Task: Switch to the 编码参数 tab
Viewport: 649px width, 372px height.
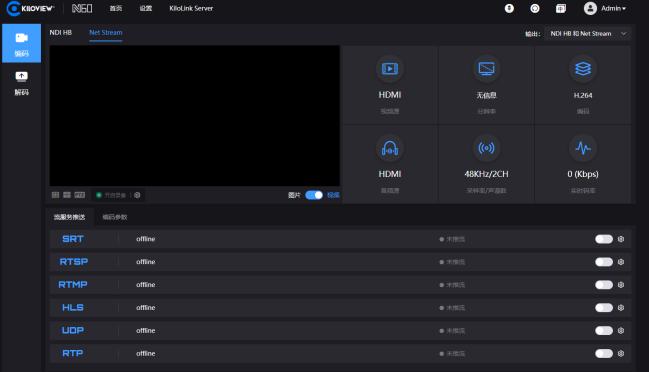Action: click(x=115, y=217)
